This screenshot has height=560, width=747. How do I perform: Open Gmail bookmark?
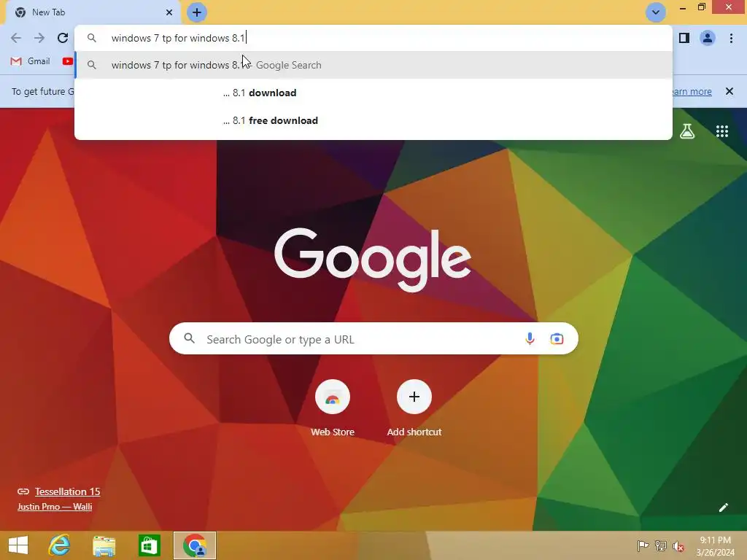(31, 61)
